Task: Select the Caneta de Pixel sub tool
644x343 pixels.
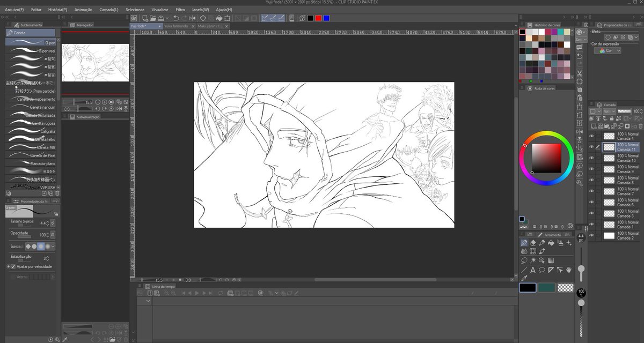Action: point(31,155)
